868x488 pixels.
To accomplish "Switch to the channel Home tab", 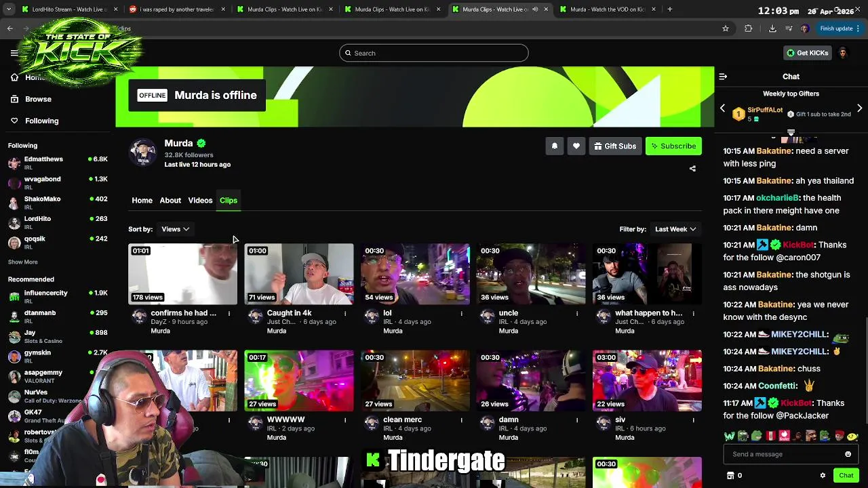I will [x=142, y=201].
